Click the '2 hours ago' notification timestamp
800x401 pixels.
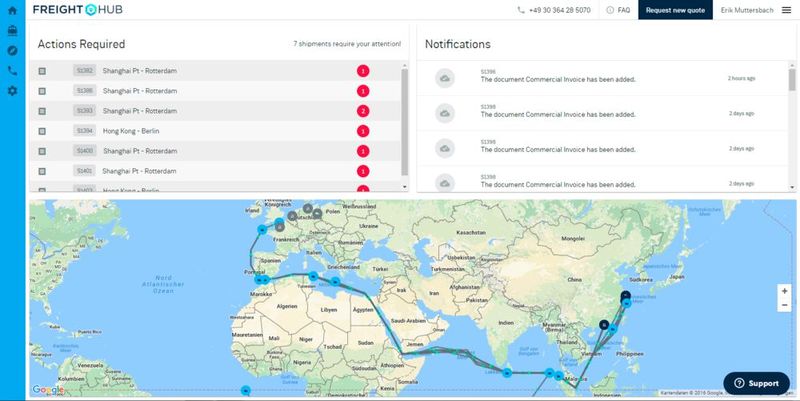click(741, 79)
